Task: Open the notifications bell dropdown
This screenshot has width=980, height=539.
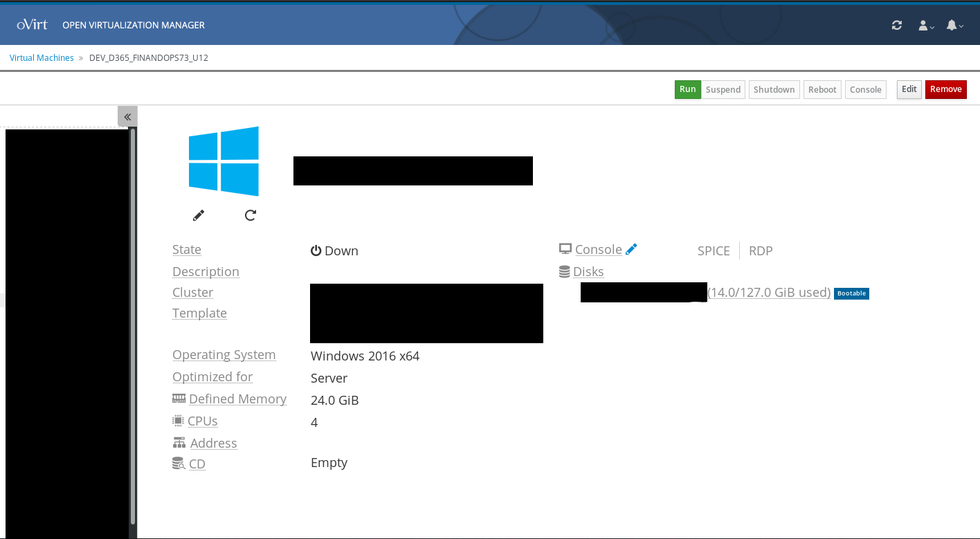Action: coord(954,26)
